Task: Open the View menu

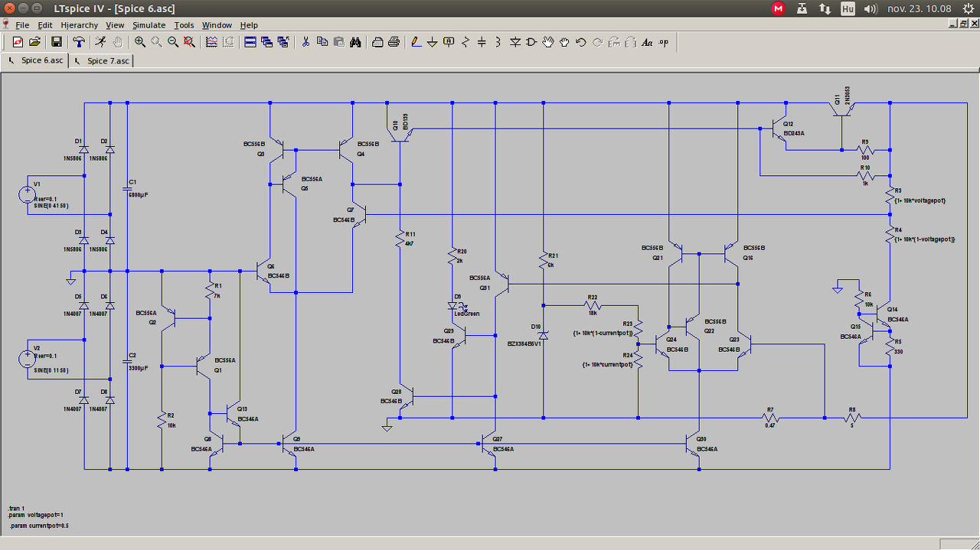Action: pos(115,25)
